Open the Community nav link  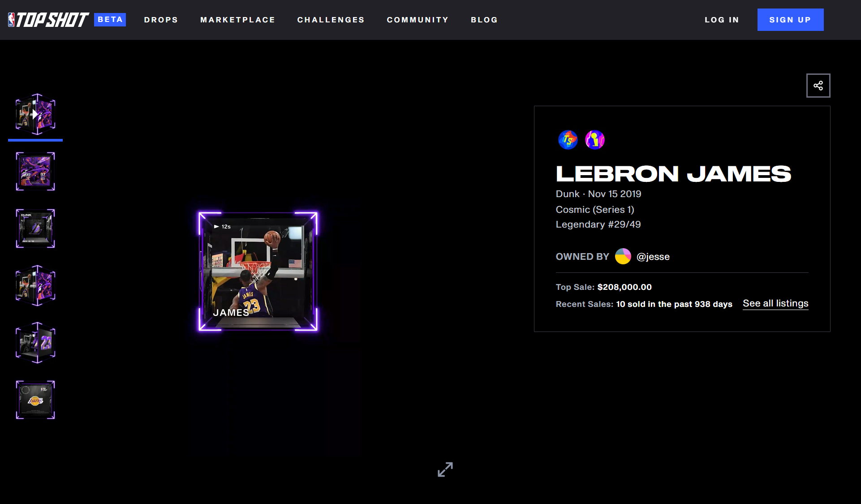click(x=418, y=20)
